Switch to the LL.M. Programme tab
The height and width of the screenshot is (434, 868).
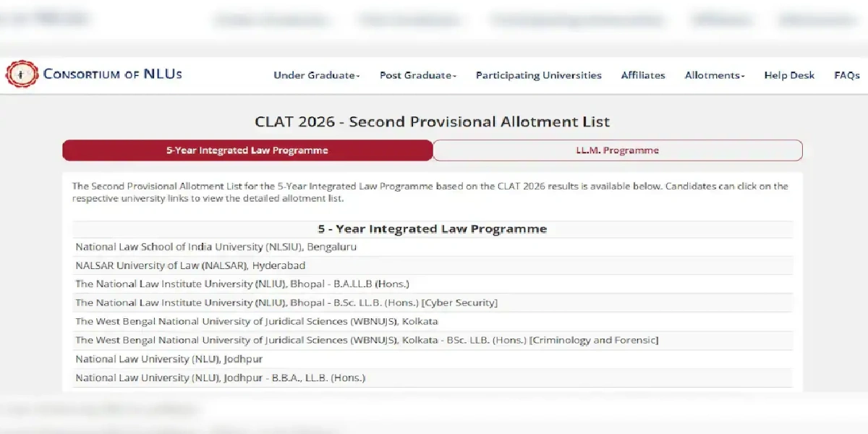coord(617,150)
